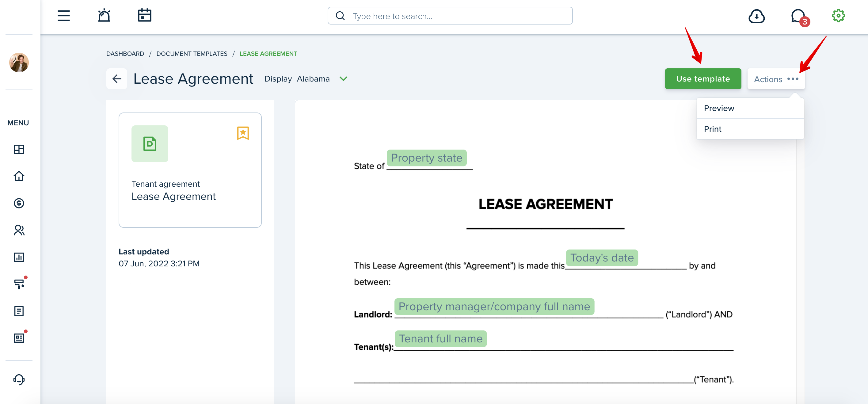The image size is (868, 404).
Task: Select Preview from Actions menu
Action: click(x=750, y=108)
